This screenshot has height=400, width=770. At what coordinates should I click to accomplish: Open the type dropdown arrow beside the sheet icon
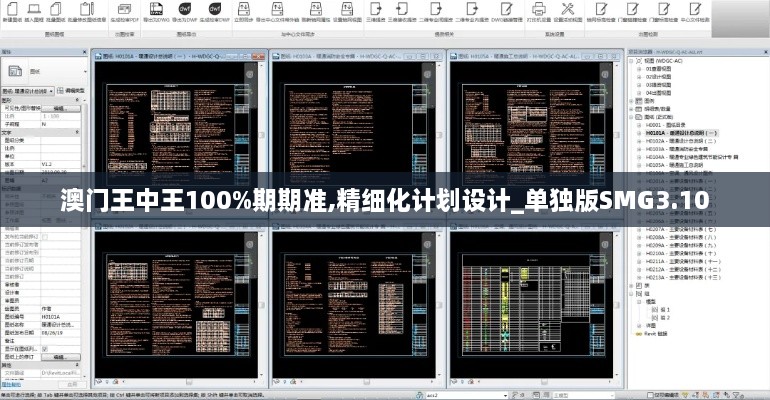(85, 72)
